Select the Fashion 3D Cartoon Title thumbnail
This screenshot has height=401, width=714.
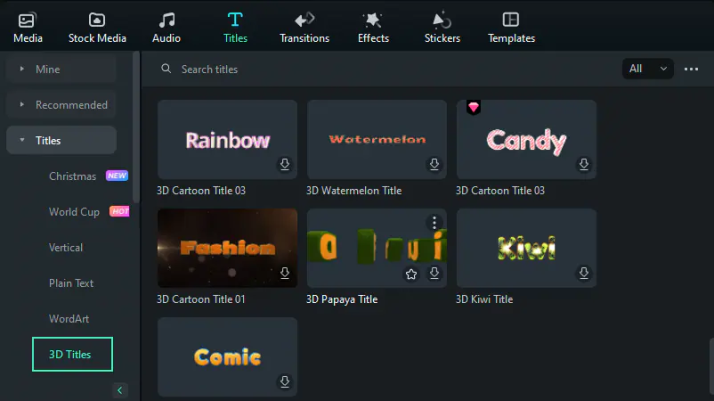pos(227,248)
